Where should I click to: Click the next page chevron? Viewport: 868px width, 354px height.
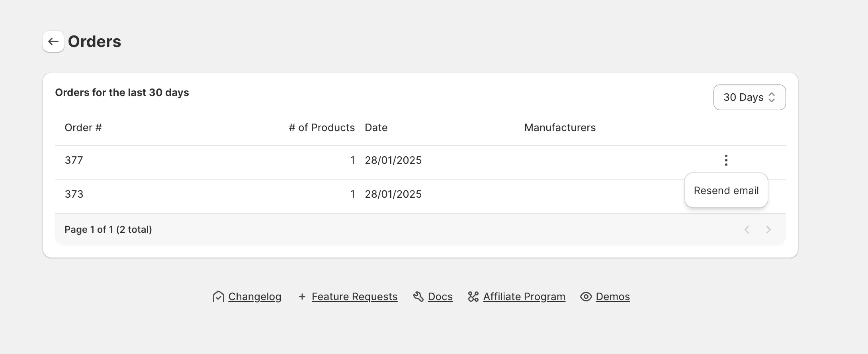coord(769,229)
